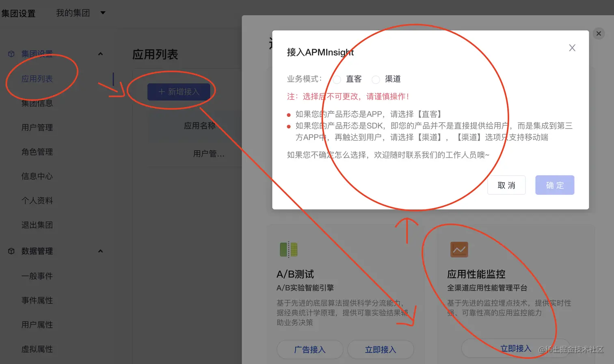Screen dimensions: 614x364
Task: Click the 集团设置 cube icon in the sidebar
Action: pos(11,54)
